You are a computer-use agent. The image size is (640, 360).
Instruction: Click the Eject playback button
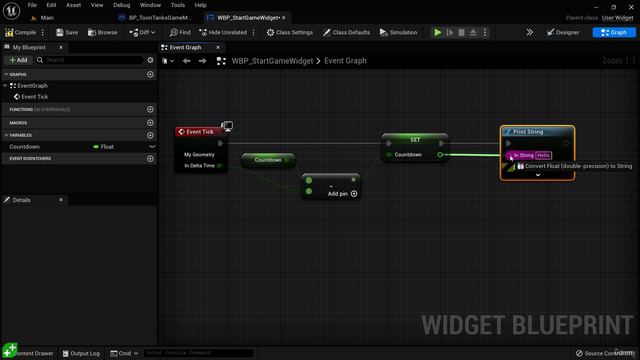pyautogui.click(x=473, y=32)
